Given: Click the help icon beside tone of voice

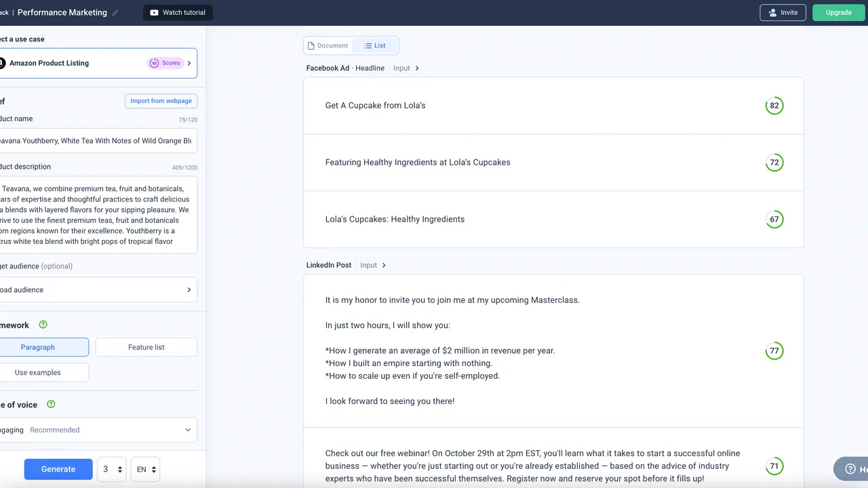Looking at the screenshot, I should coord(51,405).
